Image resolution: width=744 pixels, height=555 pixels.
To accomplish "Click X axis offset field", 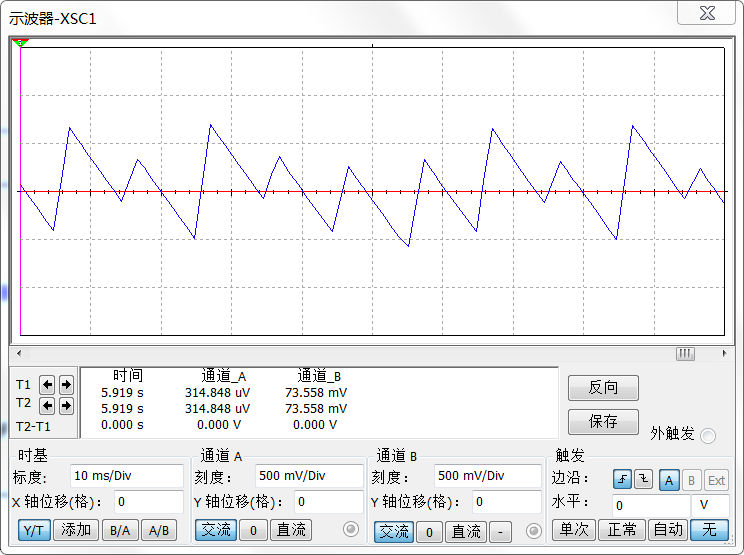I will tap(149, 502).
